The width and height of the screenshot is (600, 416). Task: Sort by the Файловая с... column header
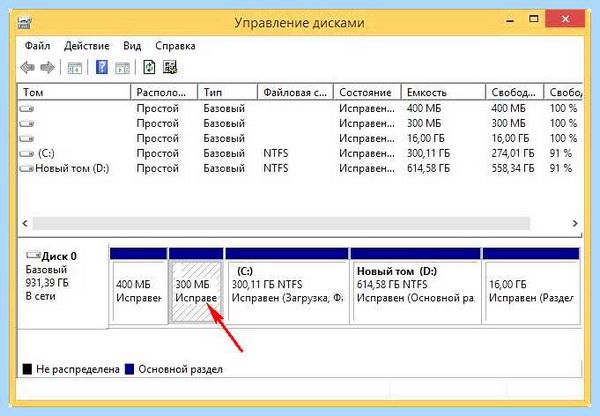click(x=295, y=92)
